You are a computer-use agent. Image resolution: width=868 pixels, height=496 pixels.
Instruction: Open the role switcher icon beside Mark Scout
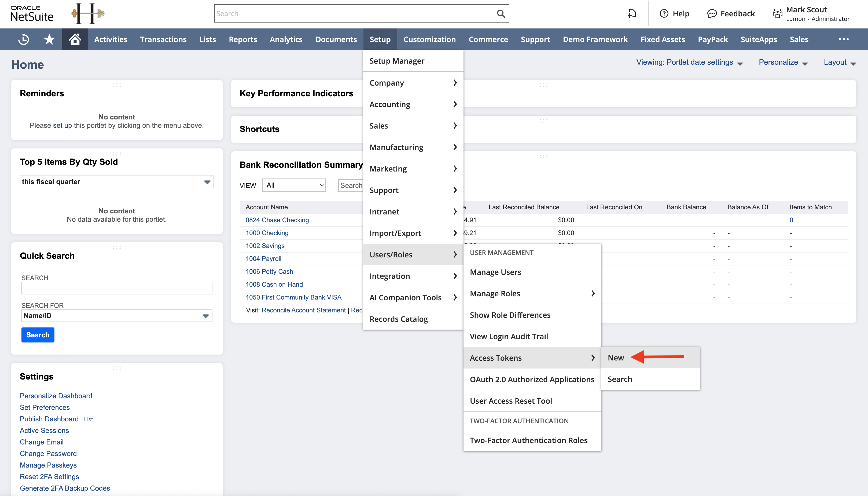coord(777,14)
